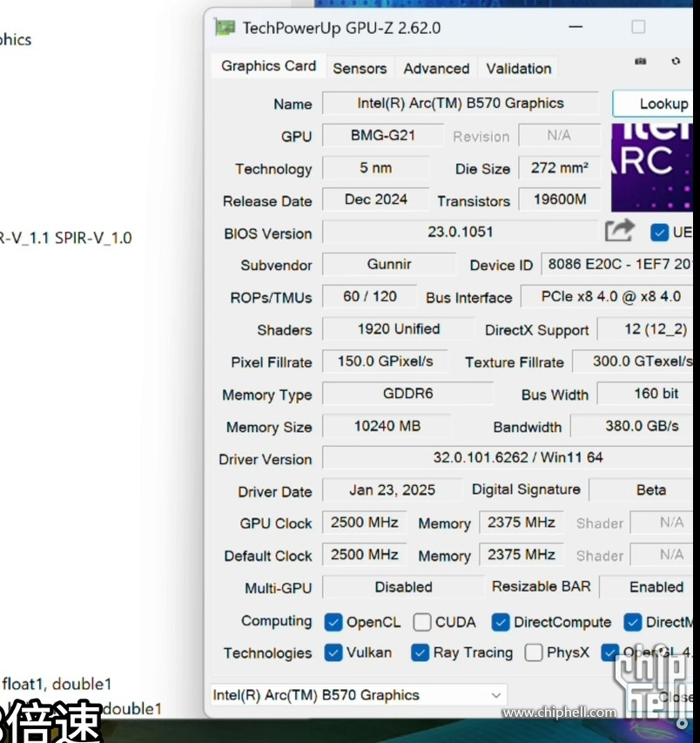This screenshot has height=743, width=700.
Task: Click the BIOS Version field 23.0.1051
Action: (x=461, y=232)
